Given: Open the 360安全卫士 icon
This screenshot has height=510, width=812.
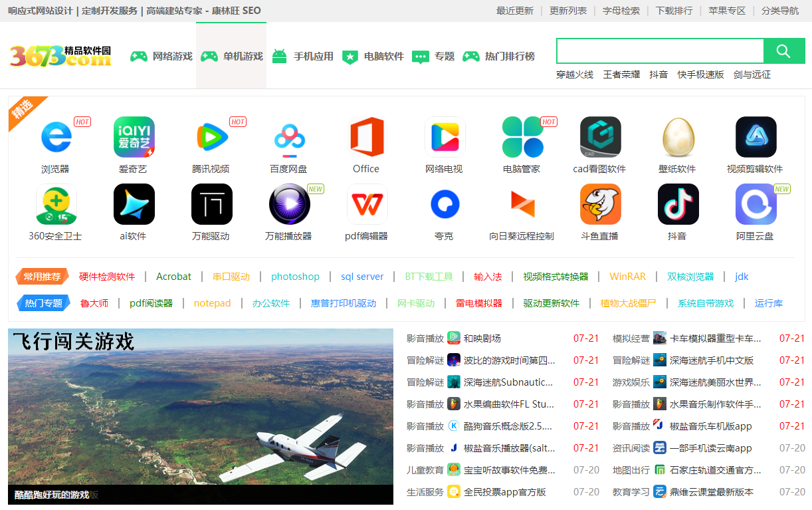Looking at the screenshot, I should [56, 204].
